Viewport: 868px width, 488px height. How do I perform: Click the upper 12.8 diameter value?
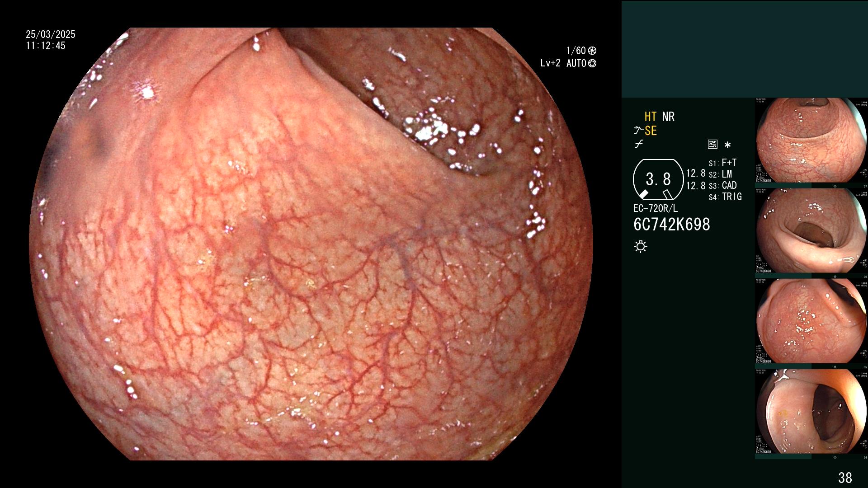(696, 173)
